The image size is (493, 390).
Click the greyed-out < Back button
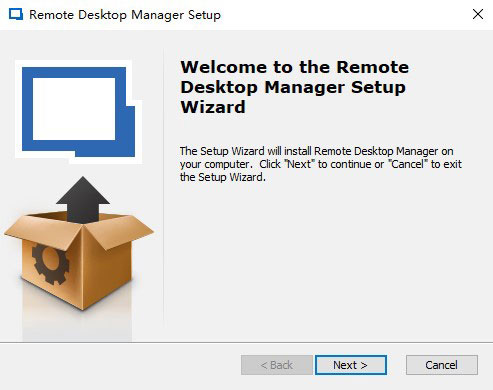click(277, 365)
